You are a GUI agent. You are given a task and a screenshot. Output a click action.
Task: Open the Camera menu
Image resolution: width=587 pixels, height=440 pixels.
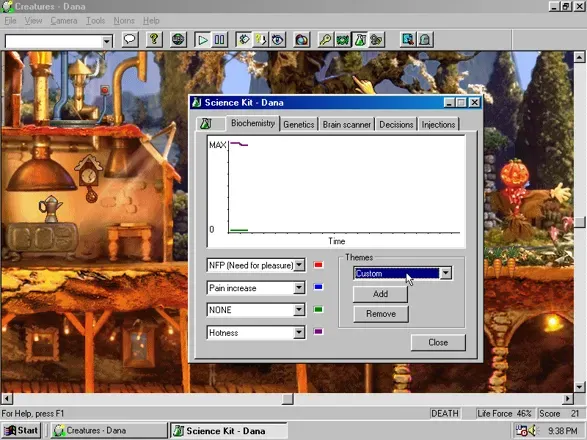tap(64, 21)
